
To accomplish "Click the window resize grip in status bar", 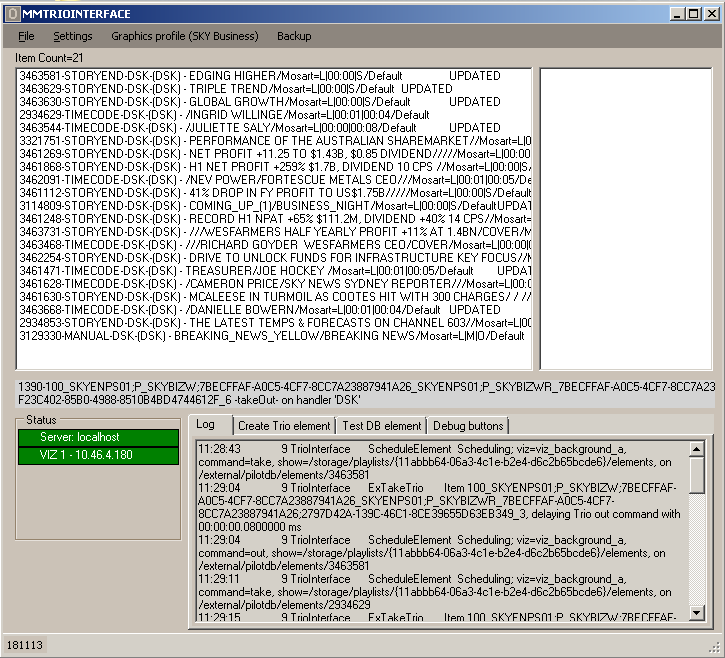I will [x=714, y=647].
